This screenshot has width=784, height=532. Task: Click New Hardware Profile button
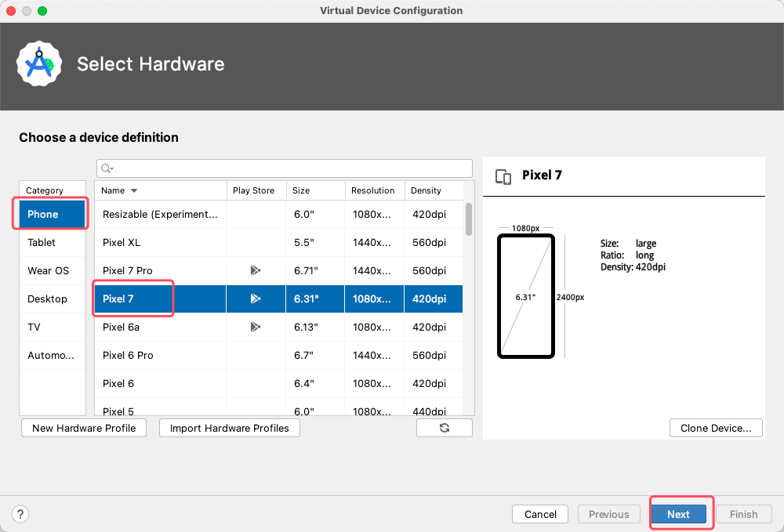pyautogui.click(x=84, y=428)
